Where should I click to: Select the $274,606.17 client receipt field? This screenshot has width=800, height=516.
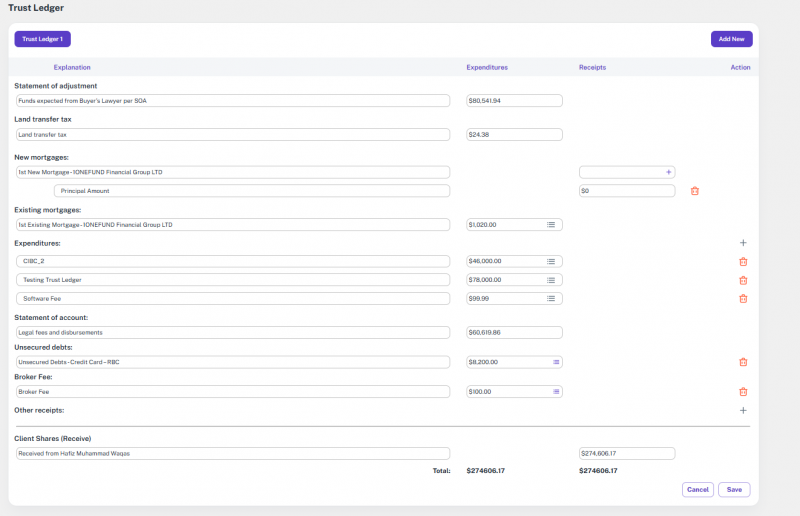click(626, 454)
